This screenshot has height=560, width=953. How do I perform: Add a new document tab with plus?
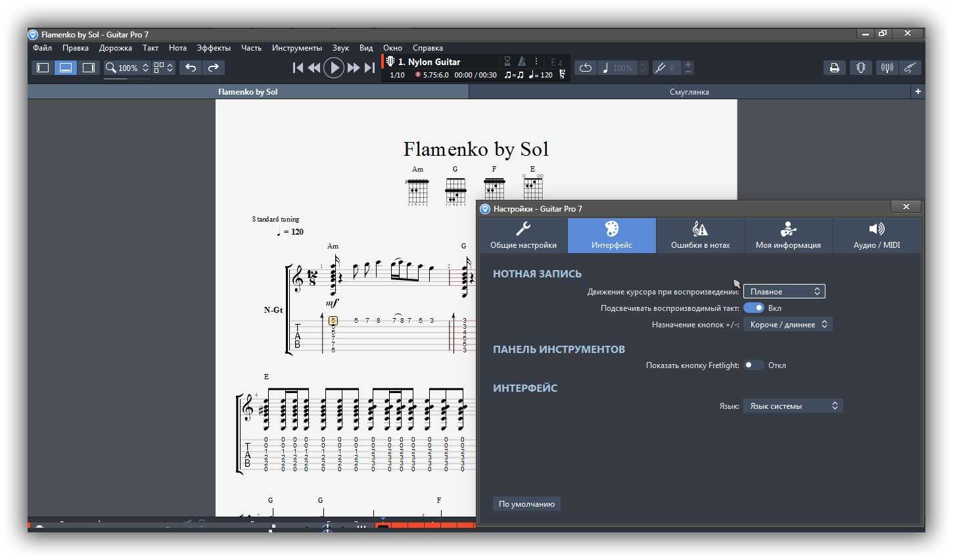pyautogui.click(x=918, y=92)
